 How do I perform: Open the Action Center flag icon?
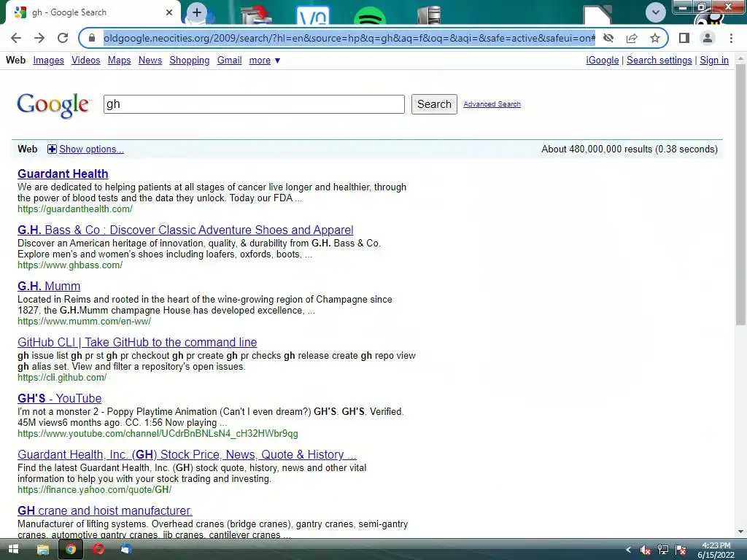click(x=681, y=550)
